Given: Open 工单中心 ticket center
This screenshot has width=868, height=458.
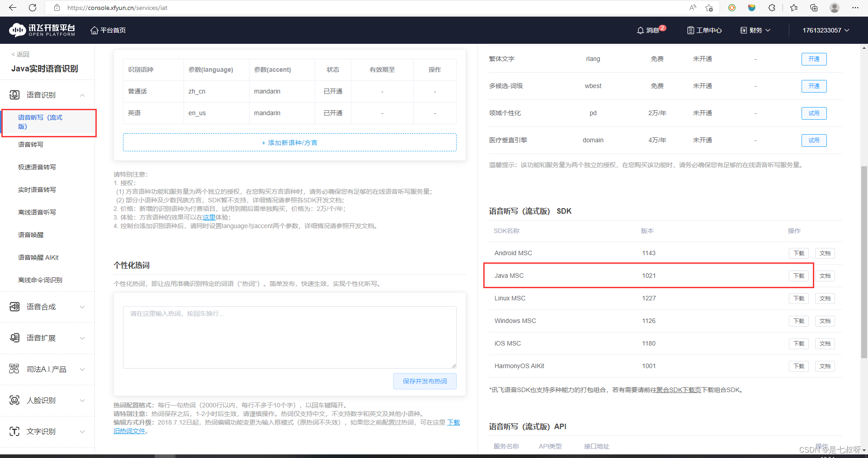Looking at the screenshot, I should [x=704, y=30].
